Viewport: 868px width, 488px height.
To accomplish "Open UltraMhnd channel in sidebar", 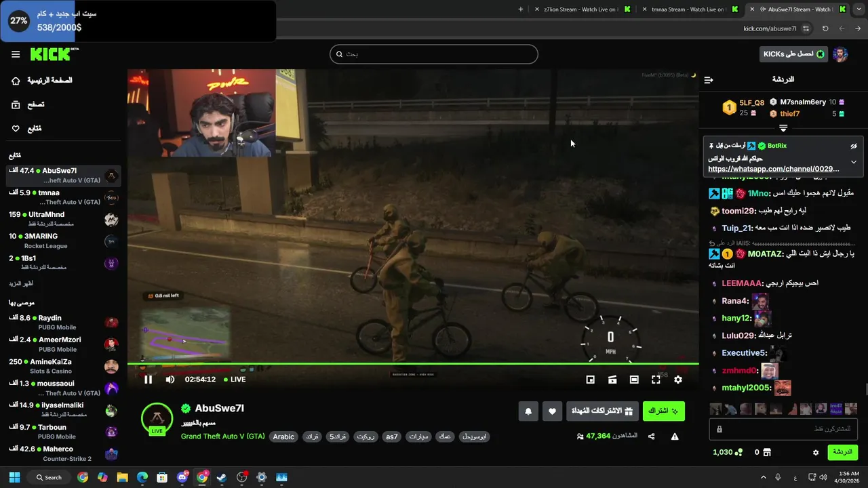I will 64,219.
